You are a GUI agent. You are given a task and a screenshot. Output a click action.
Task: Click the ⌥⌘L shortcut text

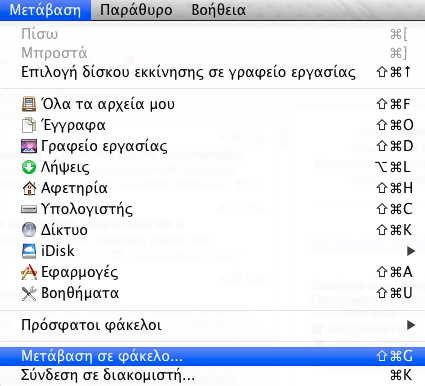point(393,167)
